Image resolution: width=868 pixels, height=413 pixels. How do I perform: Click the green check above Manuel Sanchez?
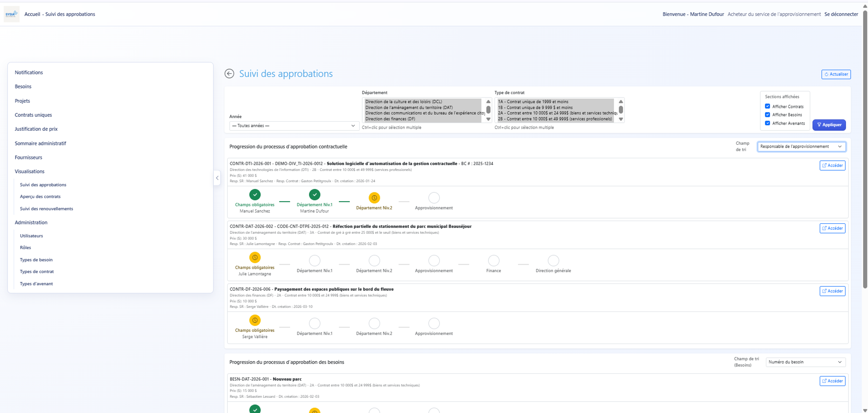coord(255,195)
